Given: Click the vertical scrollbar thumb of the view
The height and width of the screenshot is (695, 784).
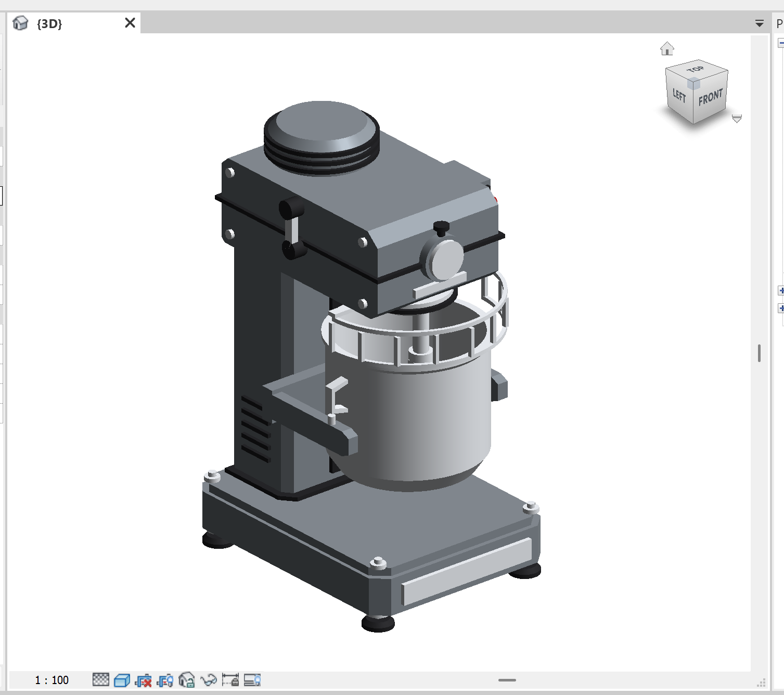Looking at the screenshot, I should 760,353.
